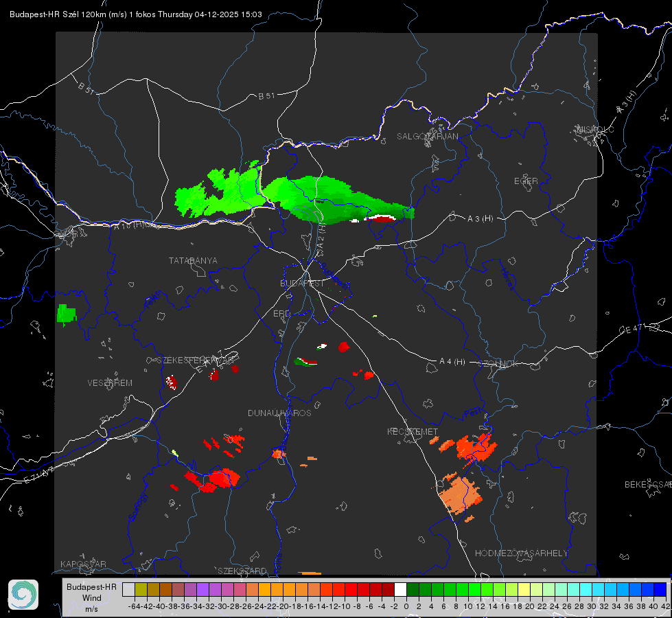The image size is (672, 618).
Task: Click the ERD town label
Action: coord(281,314)
